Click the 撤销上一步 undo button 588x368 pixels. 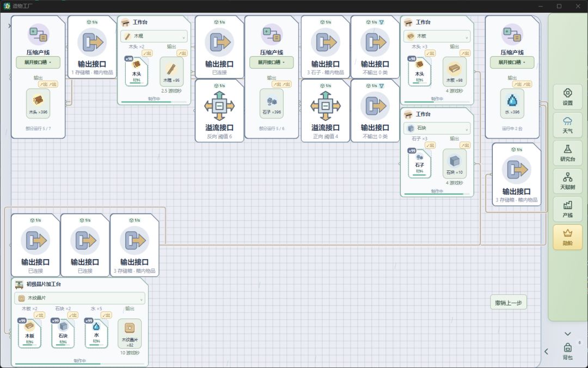coord(509,303)
